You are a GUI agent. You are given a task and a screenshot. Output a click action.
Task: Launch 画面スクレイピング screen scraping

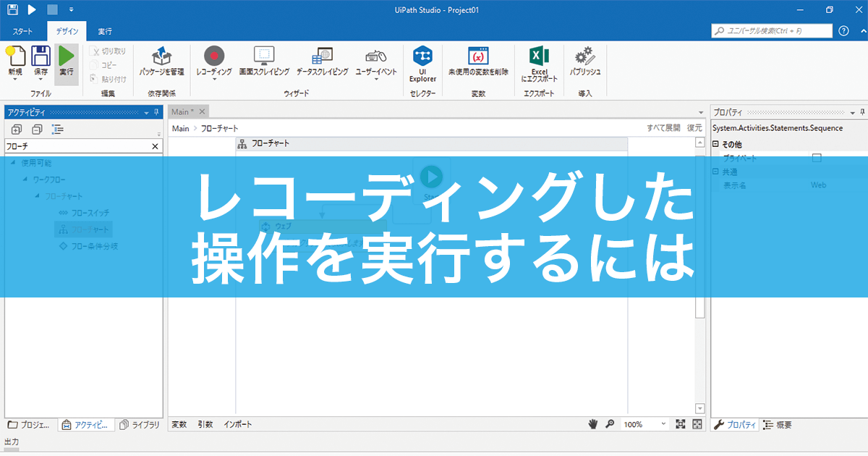(264, 61)
